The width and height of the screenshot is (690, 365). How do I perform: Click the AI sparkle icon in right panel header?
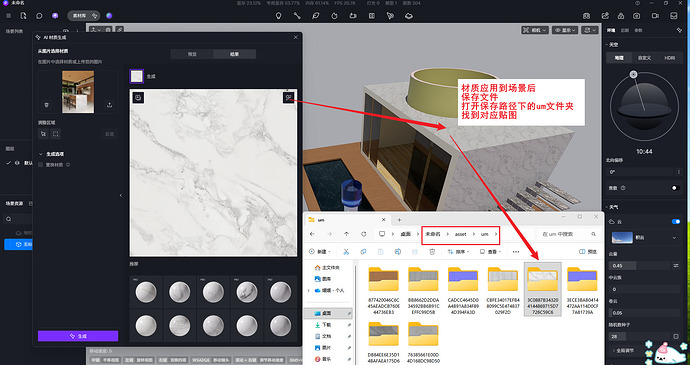[x=679, y=30]
